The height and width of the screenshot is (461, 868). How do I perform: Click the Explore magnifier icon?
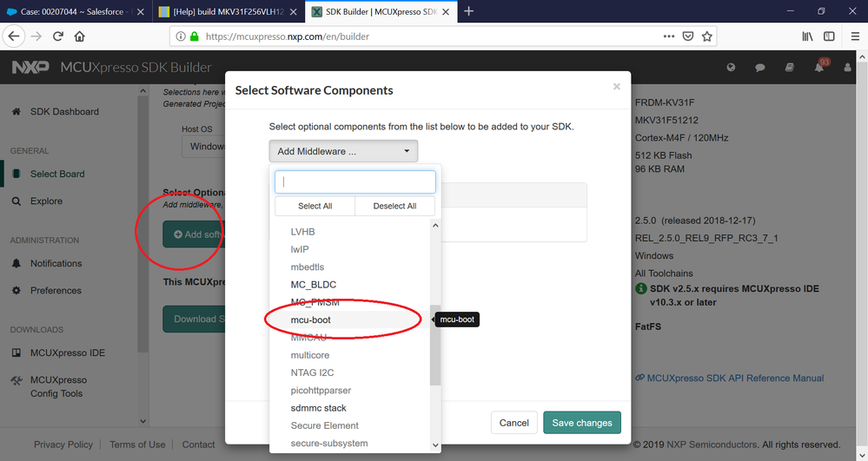point(17,201)
